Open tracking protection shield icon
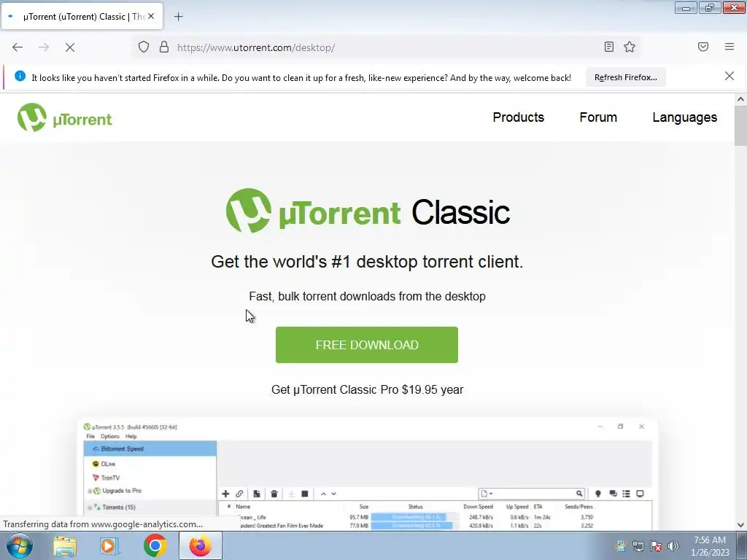747x560 pixels. pos(144,47)
